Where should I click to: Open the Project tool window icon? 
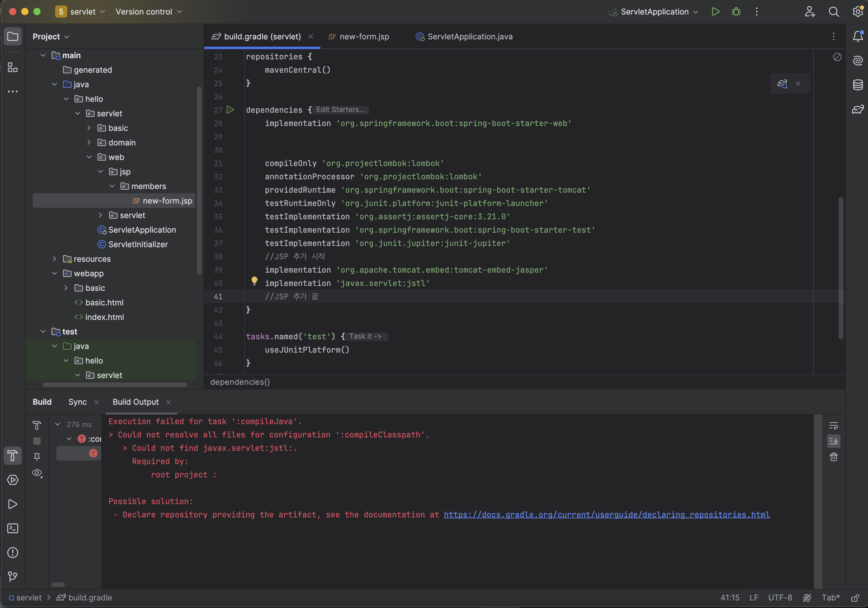[x=13, y=36]
